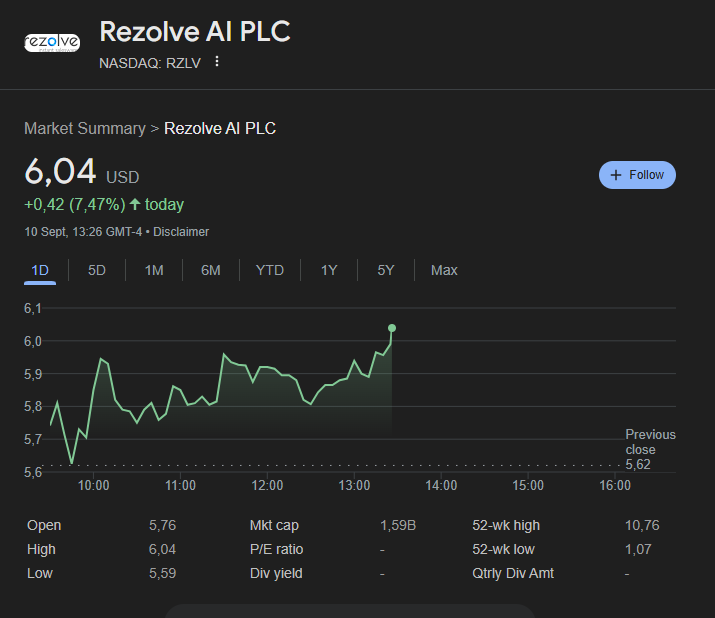Click the 16:00 time axis label
This screenshot has width=715, height=618.
[615, 485]
